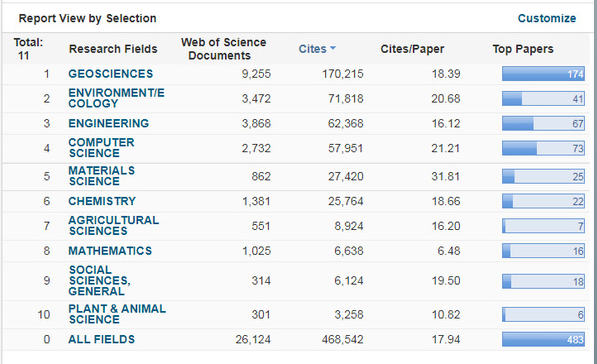Click the All Fields top papers bar (483)
The width and height of the screenshot is (597, 364).
point(543,339)
